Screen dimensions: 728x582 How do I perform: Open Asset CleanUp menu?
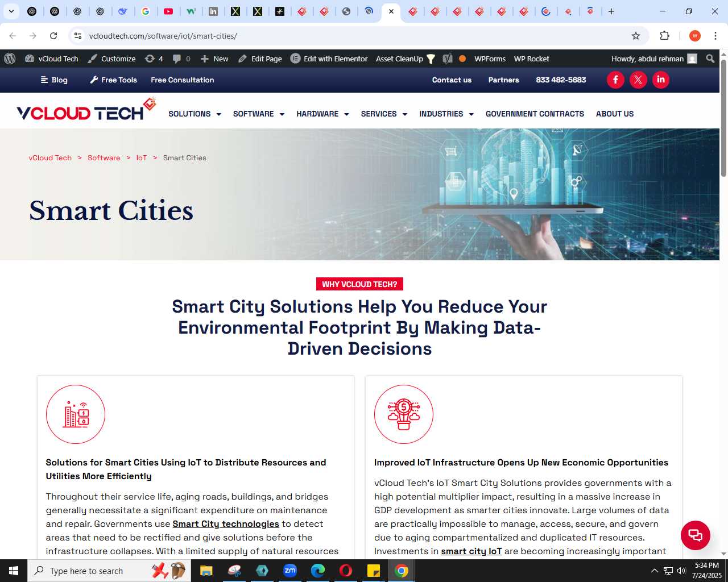[x=405, y=59]
